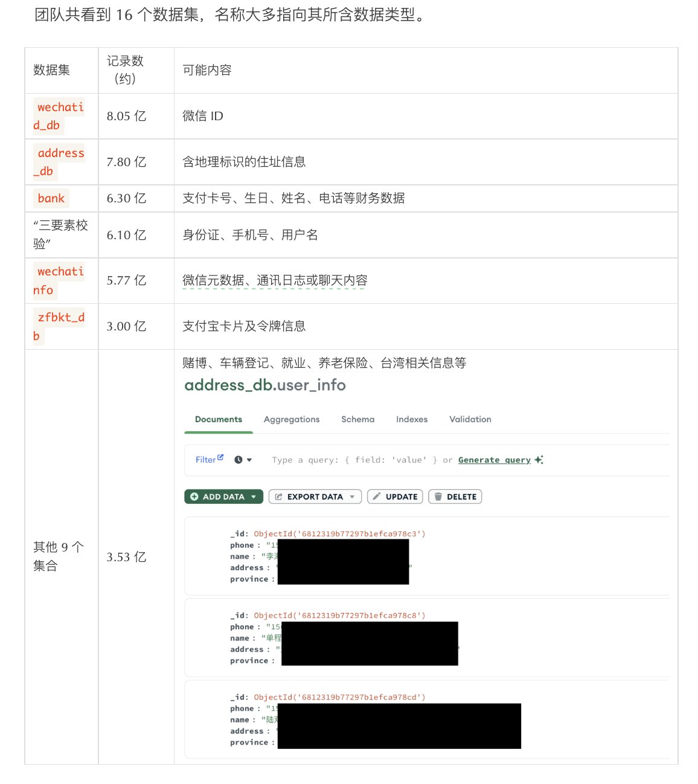Screen dimensions: 698x784
Task: Click the 赌博、车辆登记、就业 description text
Action: (x=324, y=363)
